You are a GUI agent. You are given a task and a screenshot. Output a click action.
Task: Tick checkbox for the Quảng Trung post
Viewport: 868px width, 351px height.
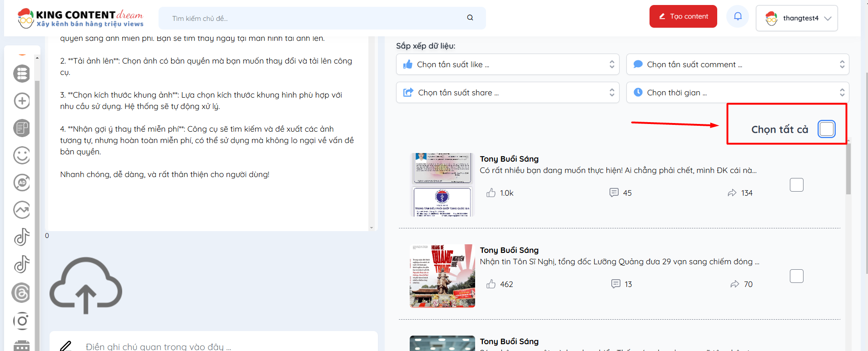click(796, 276)
